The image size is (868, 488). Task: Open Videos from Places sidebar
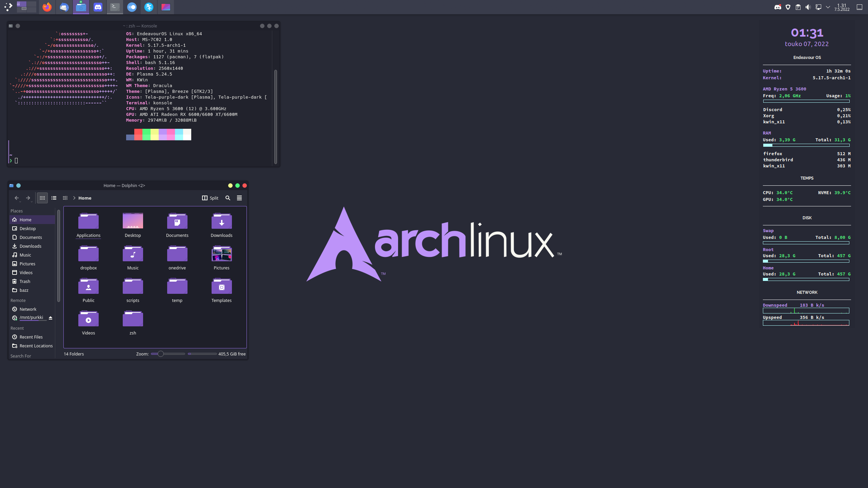pos(32,272)
